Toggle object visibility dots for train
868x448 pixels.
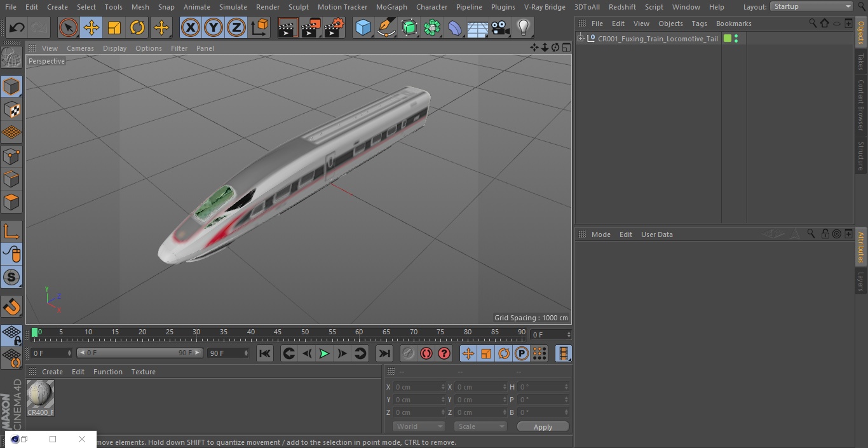[x=736, y=39]
